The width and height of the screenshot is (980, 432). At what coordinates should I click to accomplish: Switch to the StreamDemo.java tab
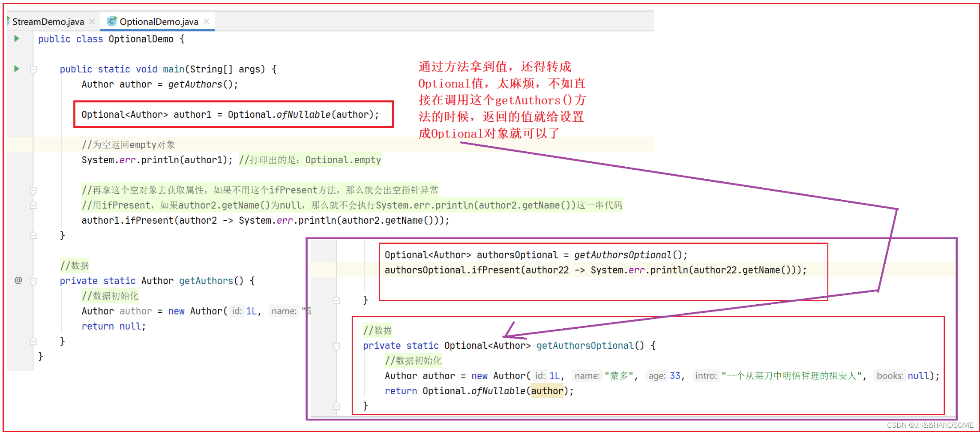point(48,21)
